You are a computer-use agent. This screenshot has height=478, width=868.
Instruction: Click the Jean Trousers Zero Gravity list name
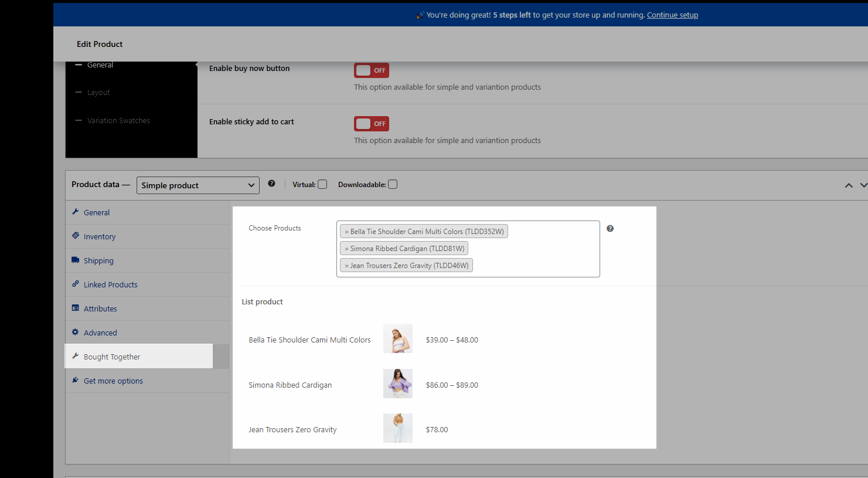click(292, 430)
